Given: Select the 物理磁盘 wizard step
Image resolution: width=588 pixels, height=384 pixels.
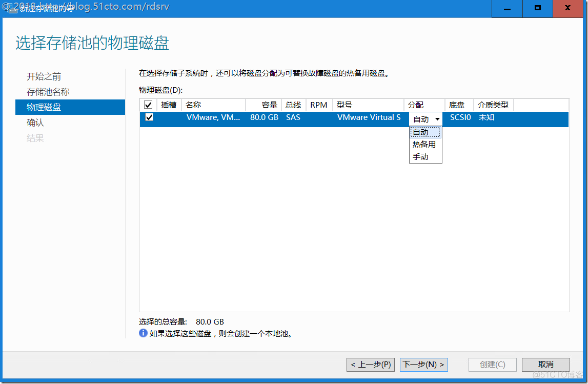Looking at the screenshot, I should click(70, 107).
